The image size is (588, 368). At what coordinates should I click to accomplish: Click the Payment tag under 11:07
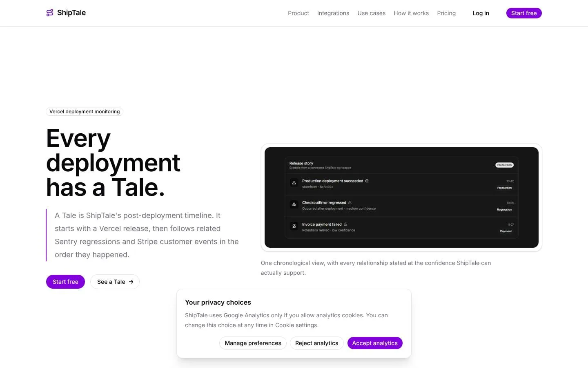click(506, 231)
